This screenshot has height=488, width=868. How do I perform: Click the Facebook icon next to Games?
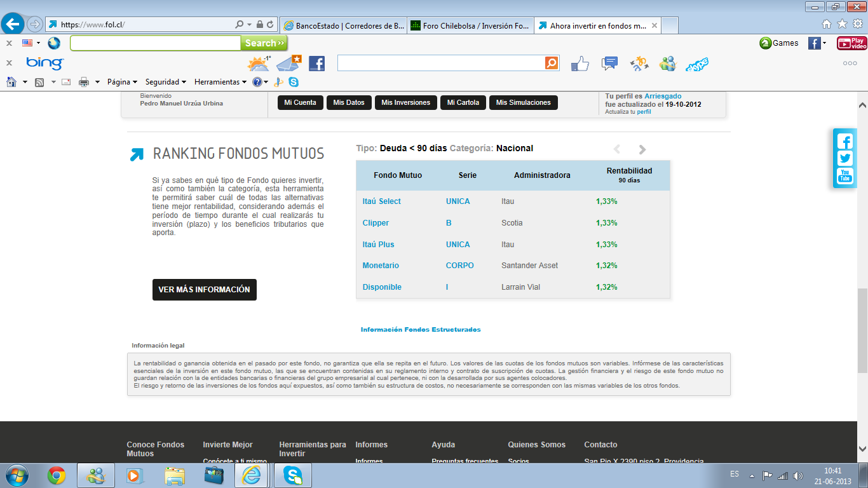pyautogui.click(x=814, y=43)
